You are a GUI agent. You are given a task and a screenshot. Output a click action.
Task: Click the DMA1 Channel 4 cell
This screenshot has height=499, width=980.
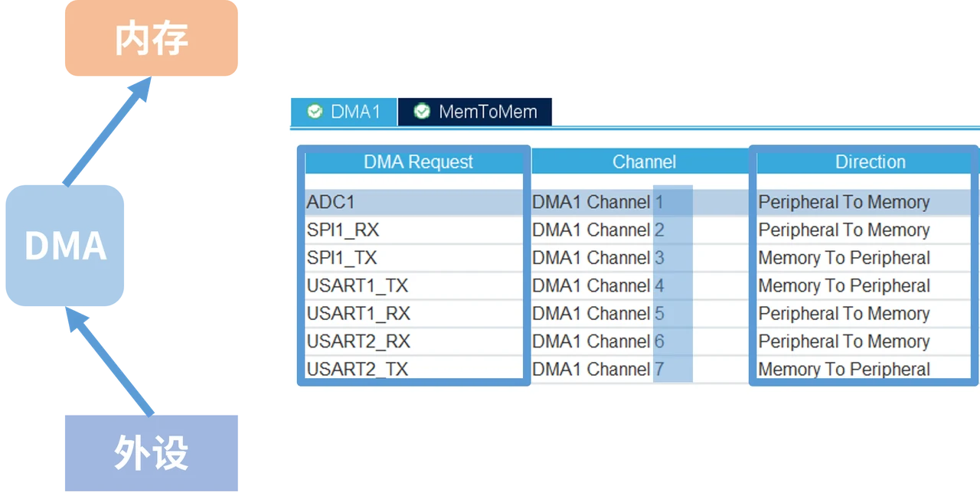click(x=640, y=286)
